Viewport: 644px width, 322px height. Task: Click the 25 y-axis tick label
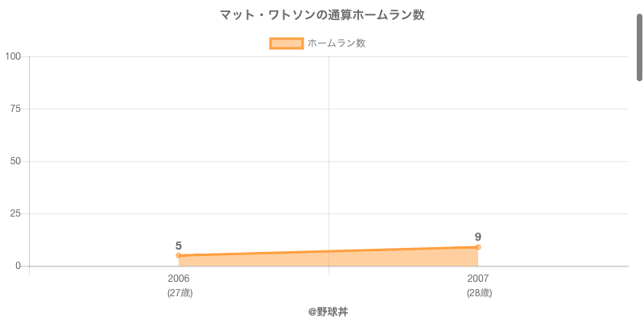click(x=16, y=213)
